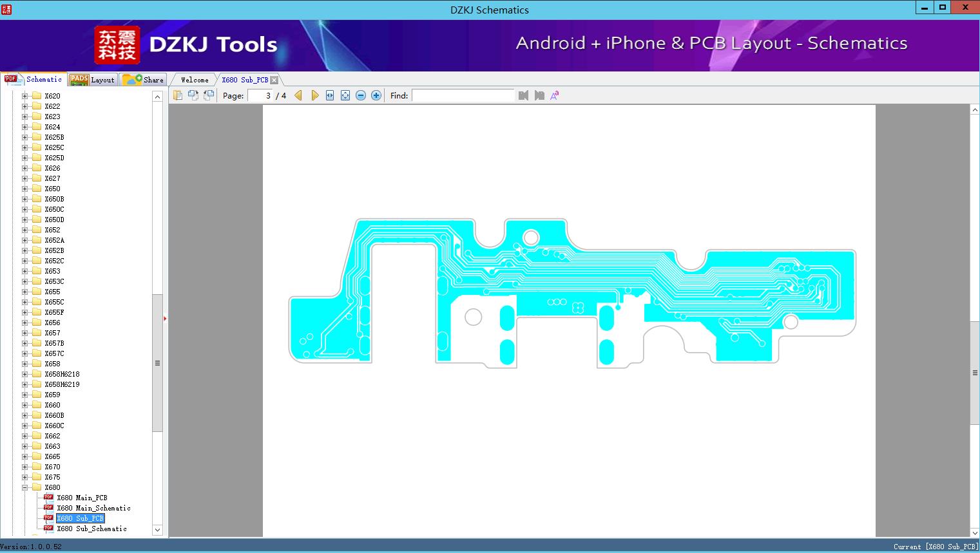Expand the X626 folder

pos(24,168)
